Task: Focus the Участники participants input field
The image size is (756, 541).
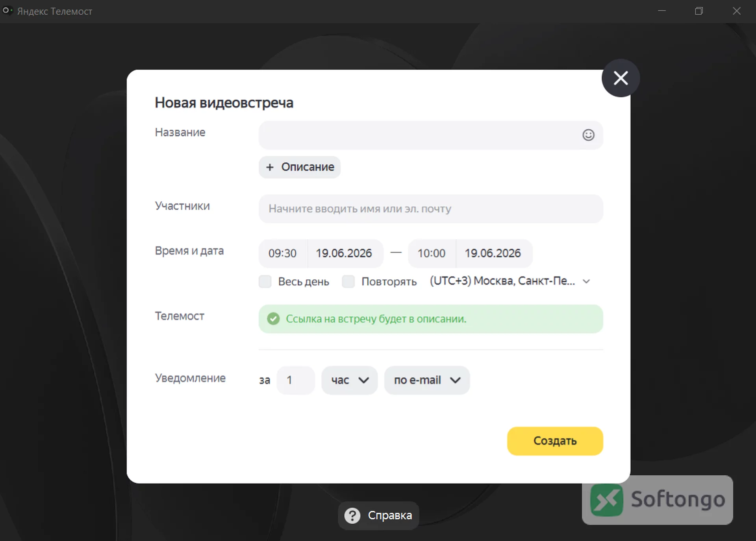Action: (431, 209)
